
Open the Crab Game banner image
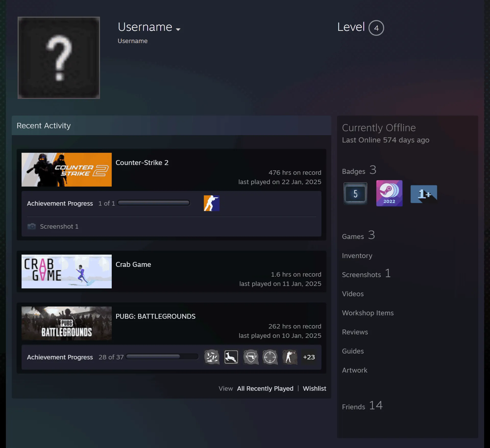[67, 272]
